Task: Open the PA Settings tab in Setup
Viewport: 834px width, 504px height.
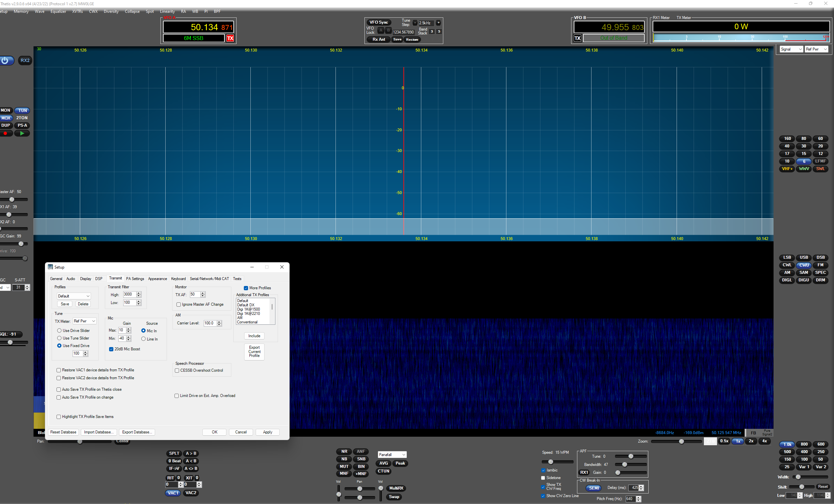Action: [135, 279]
